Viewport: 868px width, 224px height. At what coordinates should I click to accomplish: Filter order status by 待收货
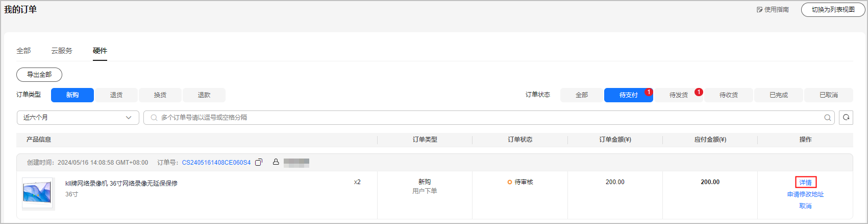pyautogui.click(x=729, y=95)
